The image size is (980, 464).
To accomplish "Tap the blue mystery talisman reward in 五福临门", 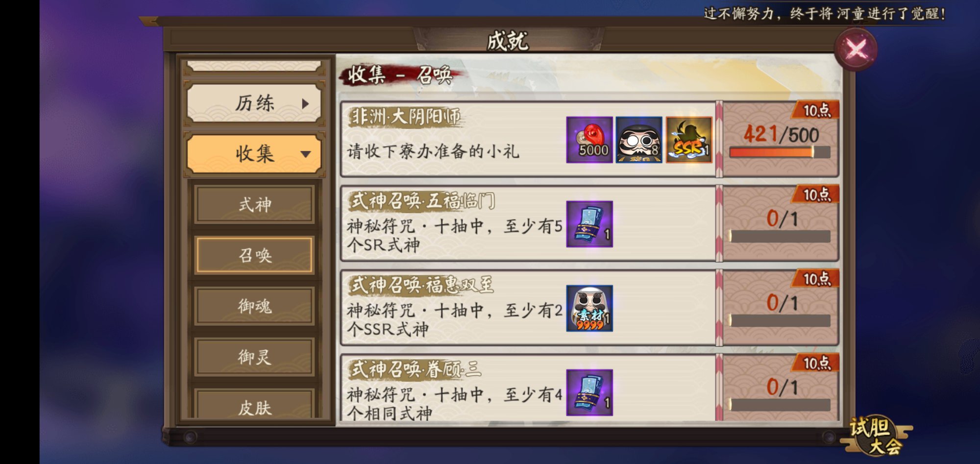I will pos(589,224).
